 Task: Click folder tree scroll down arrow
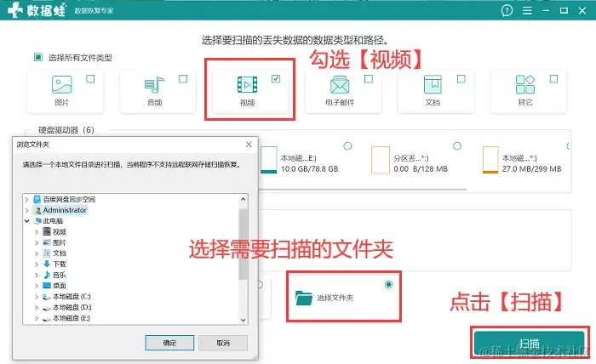coord(244,320)
